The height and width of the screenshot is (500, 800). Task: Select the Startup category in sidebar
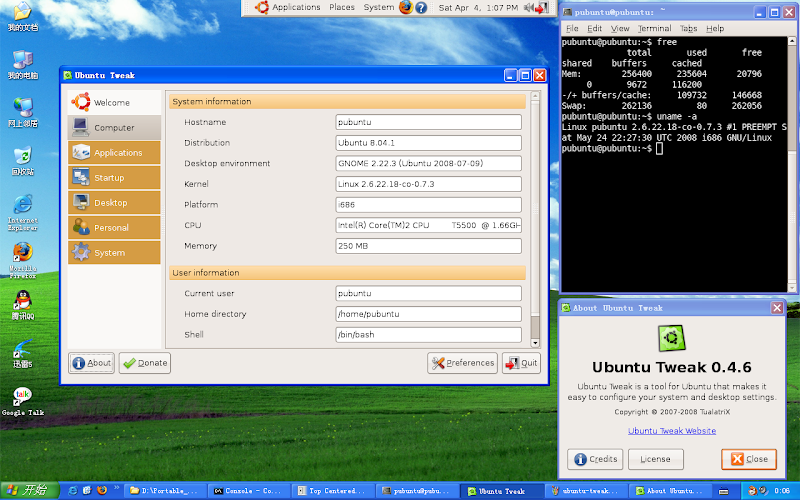point(114,178)
